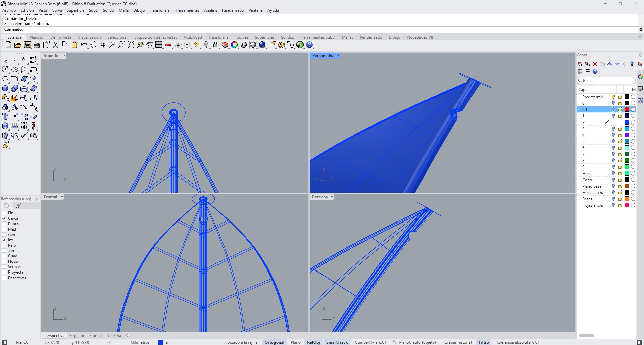644x345 pixels.
Task: Enable the Punto object snap checkbox
Action: pos(4,224)
